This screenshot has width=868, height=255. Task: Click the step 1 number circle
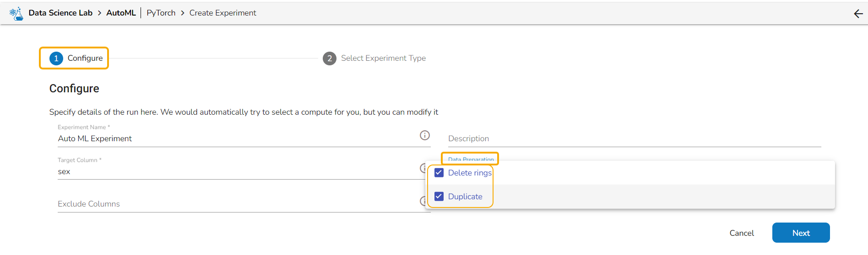pos(56,58)
